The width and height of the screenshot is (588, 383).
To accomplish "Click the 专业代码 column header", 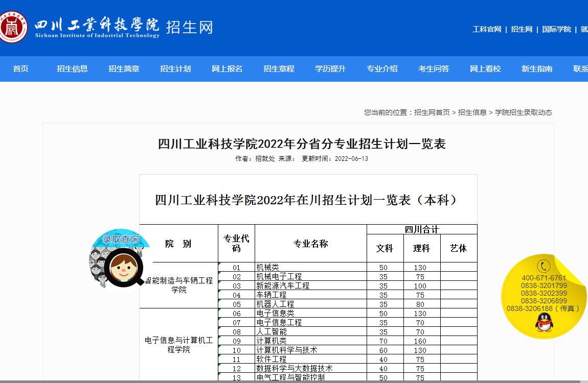I will click(x=236, y=244).
